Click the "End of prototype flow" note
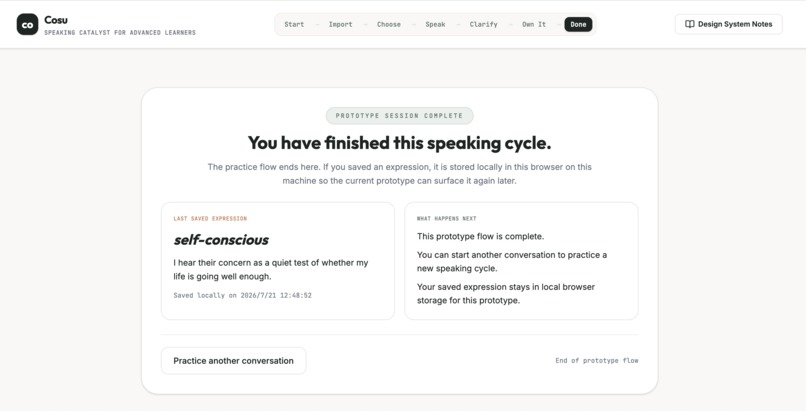The image size is (806, 411). 597,361
